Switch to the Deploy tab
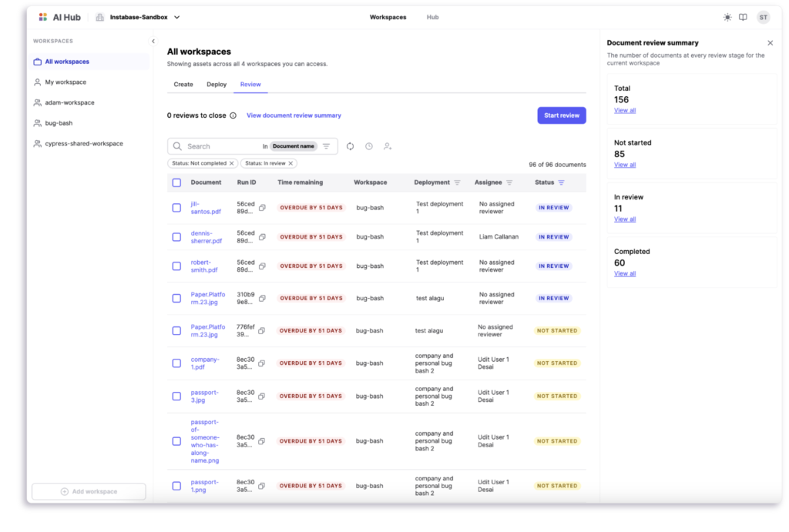Viewport: 789px width, 532px height. [x=217, y=85]
